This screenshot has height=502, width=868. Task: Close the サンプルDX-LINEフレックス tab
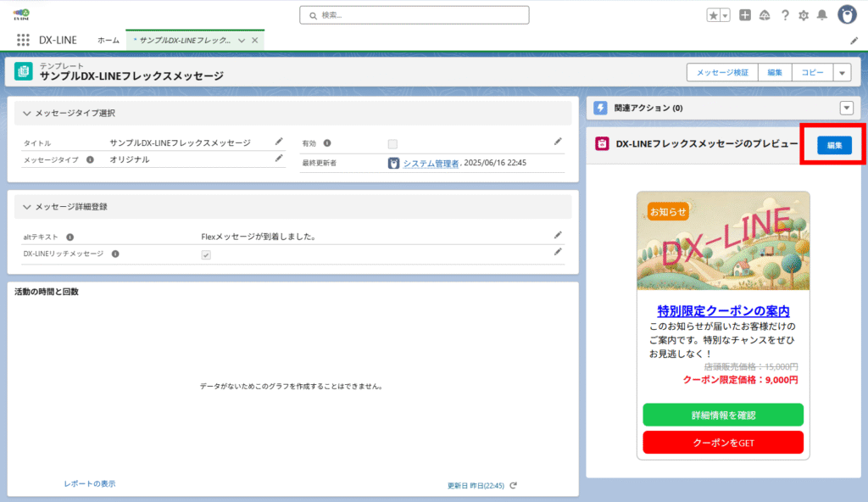click(x=255, y=40)
